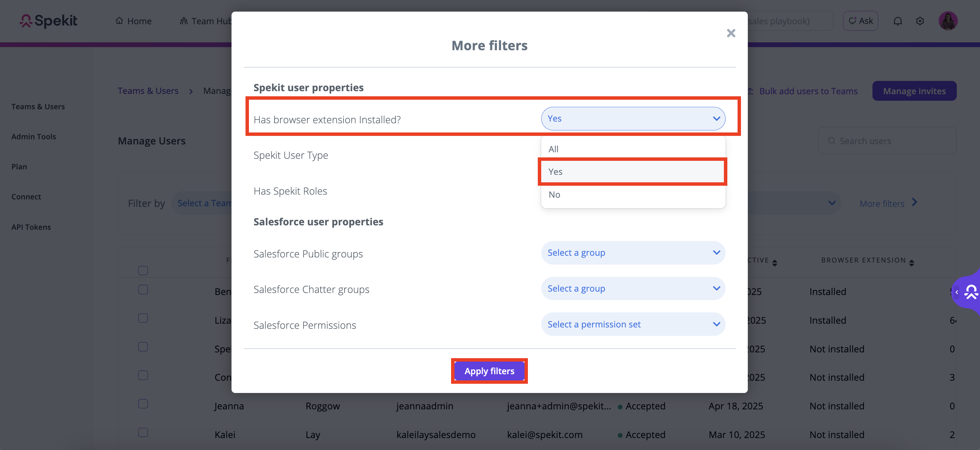Click the Spekit logo
The width and height of the screenshot is (980, 450).
coord(48,21)
